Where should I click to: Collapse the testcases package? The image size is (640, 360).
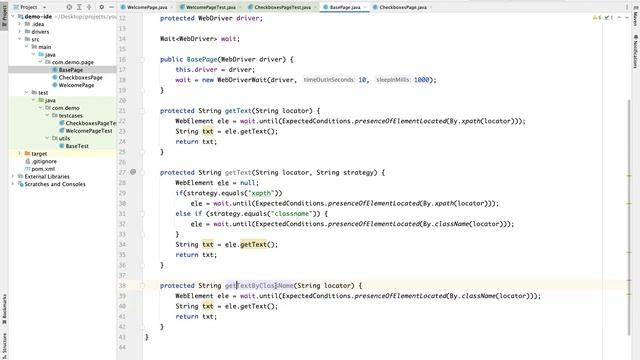tap(47, 116)
